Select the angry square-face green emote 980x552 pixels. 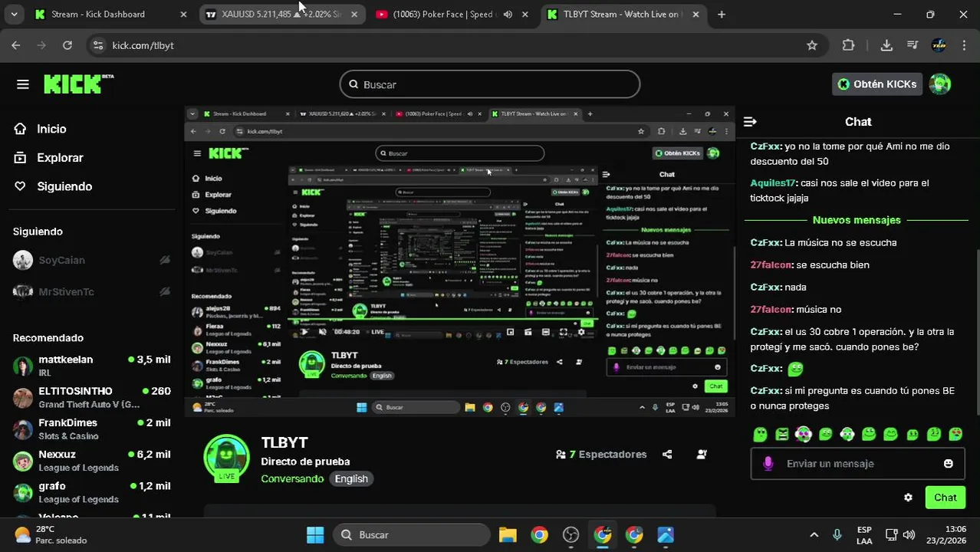pyautogui.click(x=781, y=435)
